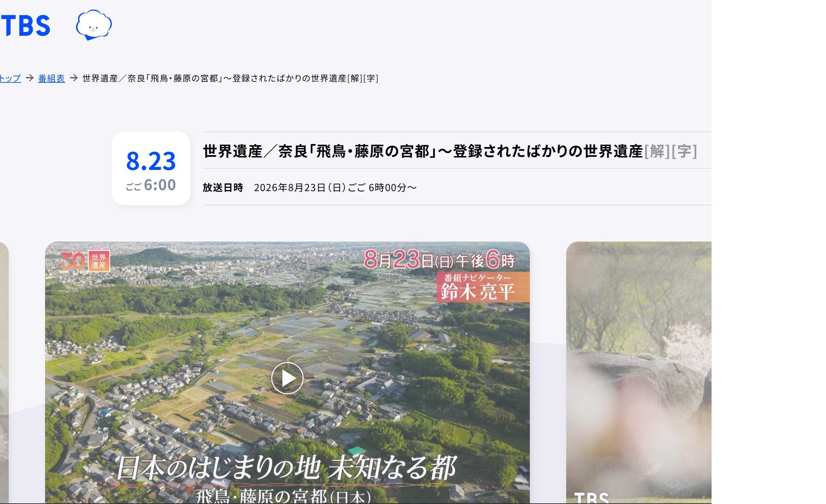The height and width of the screenshot is (504, 826).
Task: Click the 2026年8月23日 broadcast time text
Action: 335,187
